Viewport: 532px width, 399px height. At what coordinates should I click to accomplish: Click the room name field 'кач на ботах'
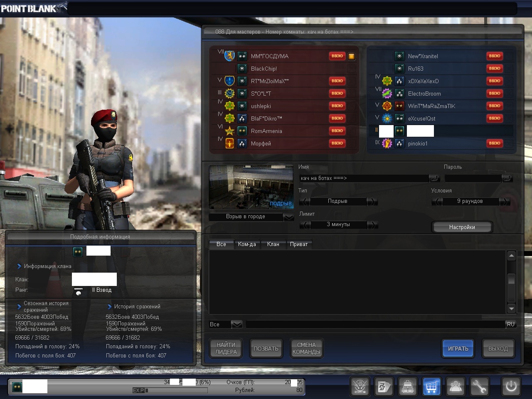point(364,178)
